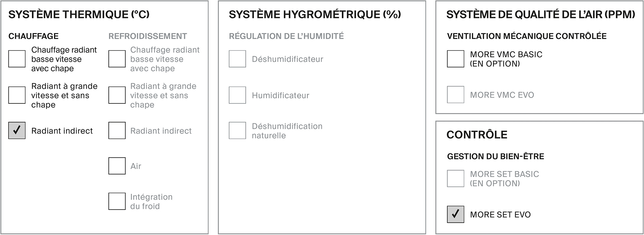Click the Humidificateur label text
This screenshot has height=235, width=644.
pyautogui.click(x=280, y=95)
